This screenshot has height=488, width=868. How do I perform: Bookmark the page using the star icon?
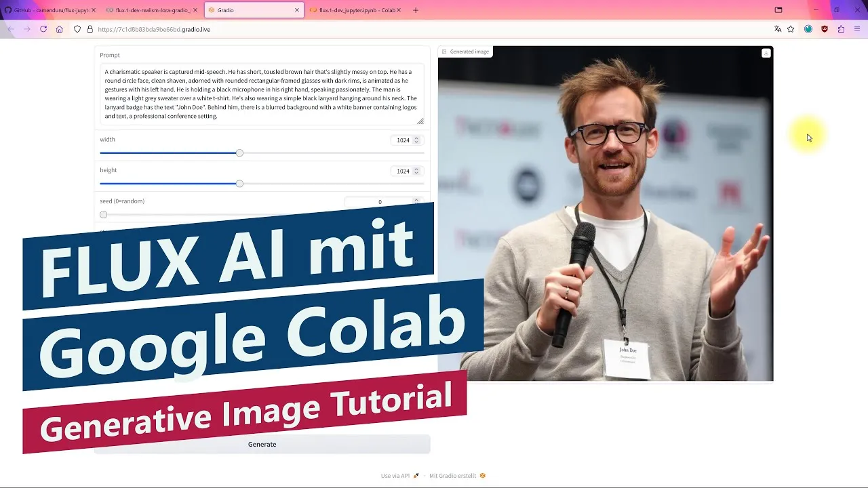[791, 29]
